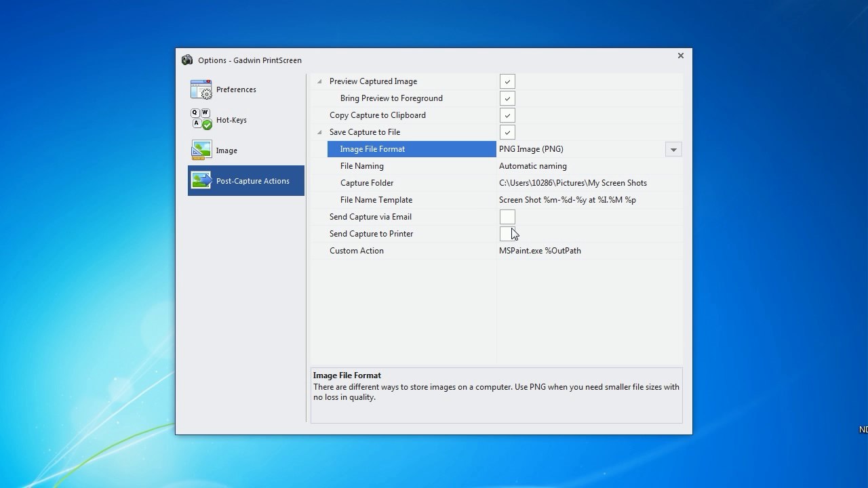Close the Options dialog window
The image size is (868, 488).
(681, 56)
